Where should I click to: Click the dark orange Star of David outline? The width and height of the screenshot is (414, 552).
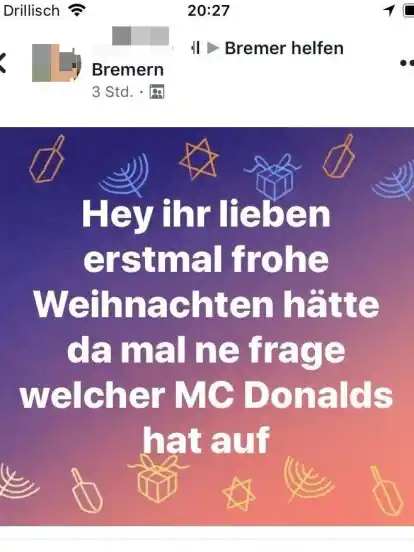click(199, 159)
